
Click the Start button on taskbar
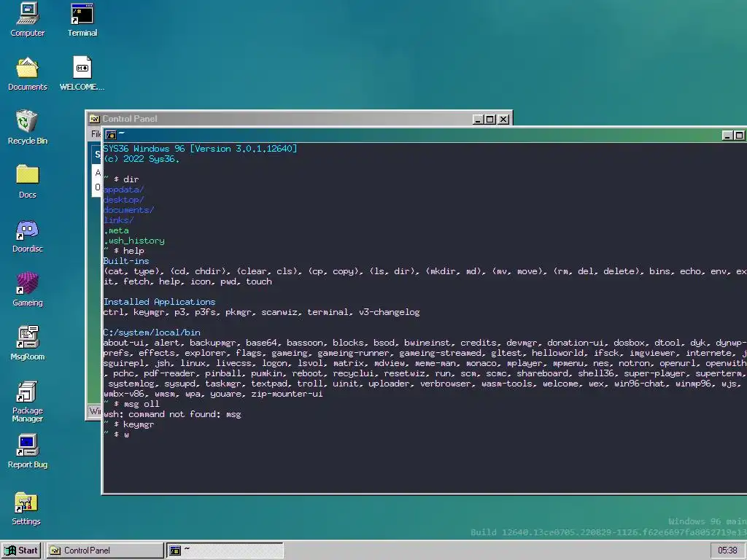21,551
